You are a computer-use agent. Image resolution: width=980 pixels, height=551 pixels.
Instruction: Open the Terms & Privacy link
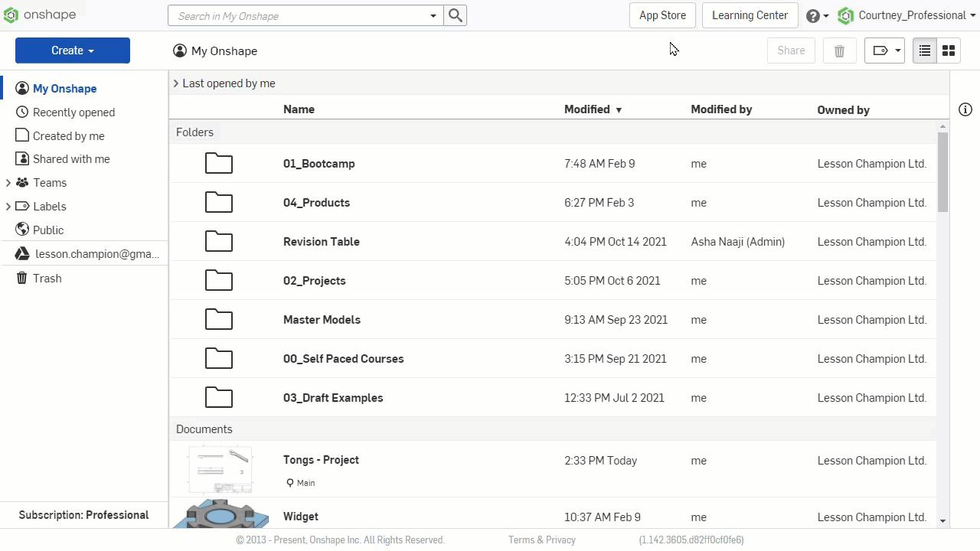(x=541, y=540)
